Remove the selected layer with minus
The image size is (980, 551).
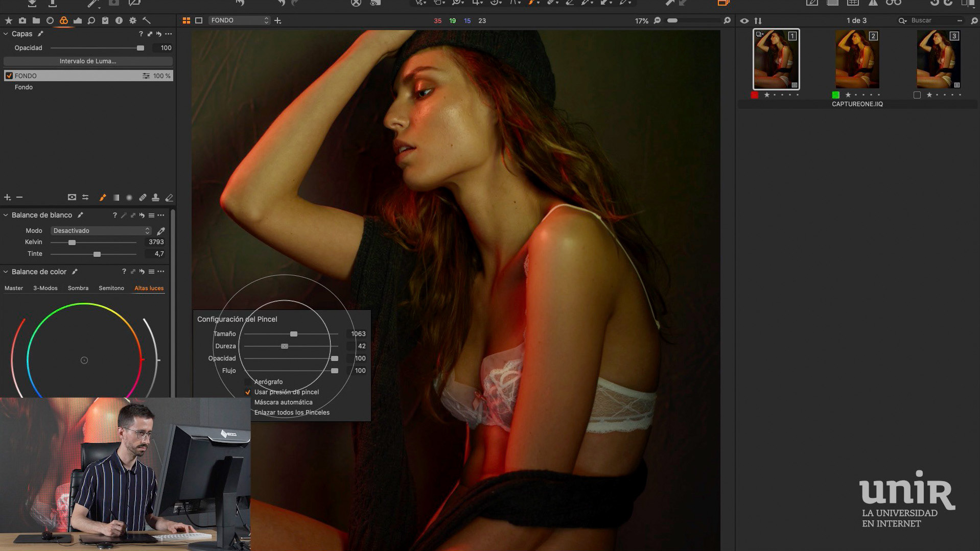click(19, 198)
